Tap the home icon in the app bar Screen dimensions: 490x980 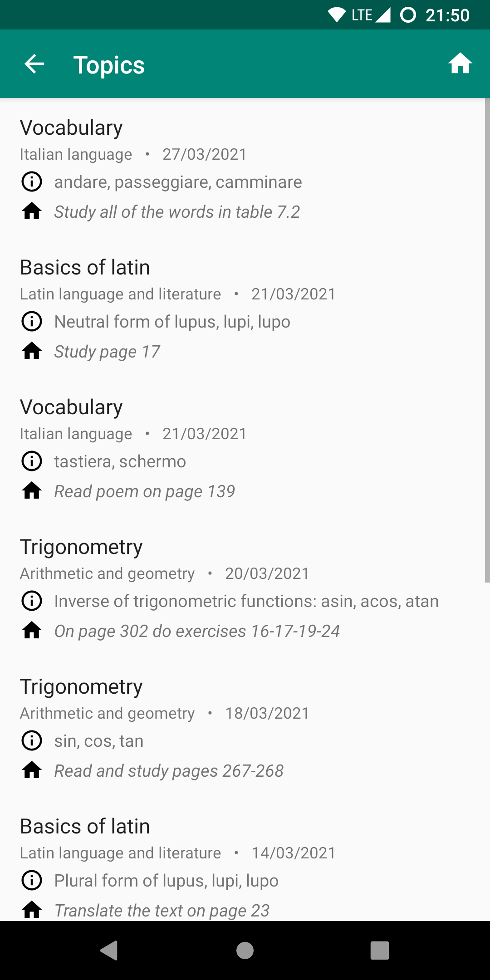coord(460,64)
